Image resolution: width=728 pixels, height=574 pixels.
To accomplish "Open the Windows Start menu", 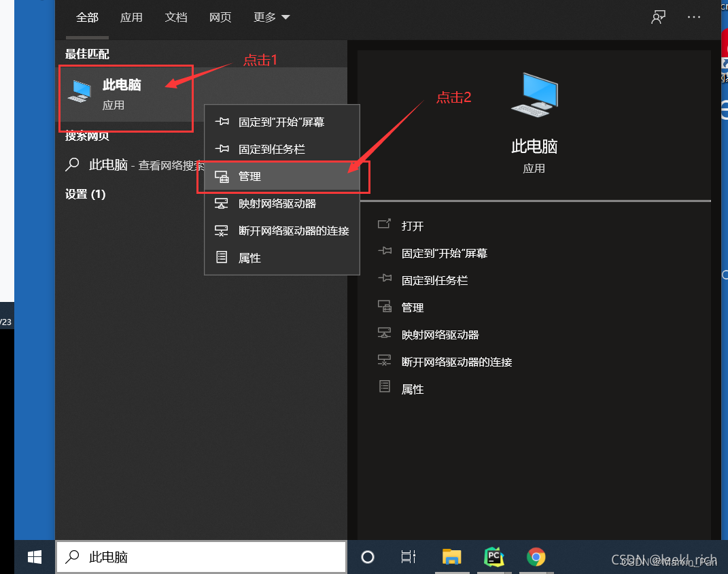I will 33,556.
